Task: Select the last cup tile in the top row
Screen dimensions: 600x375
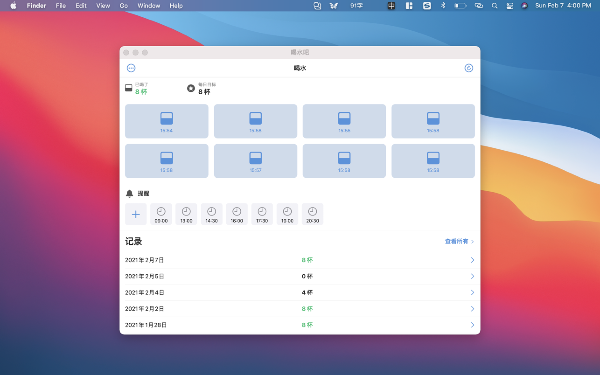Action: [x=433, y=121]
